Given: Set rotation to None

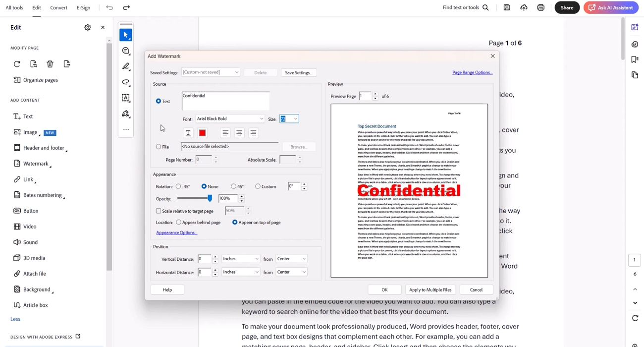Looking at the screenshot, I should (x=204, y=186).
